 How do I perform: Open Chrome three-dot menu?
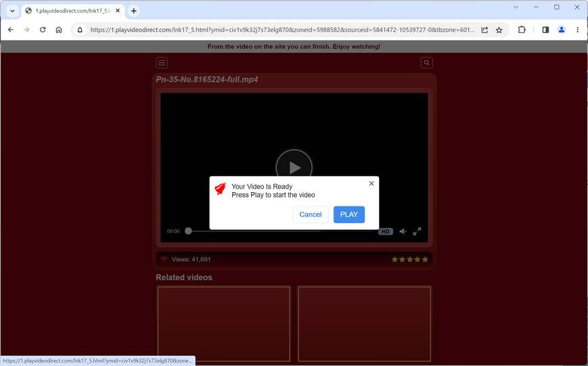pos(577,30)
